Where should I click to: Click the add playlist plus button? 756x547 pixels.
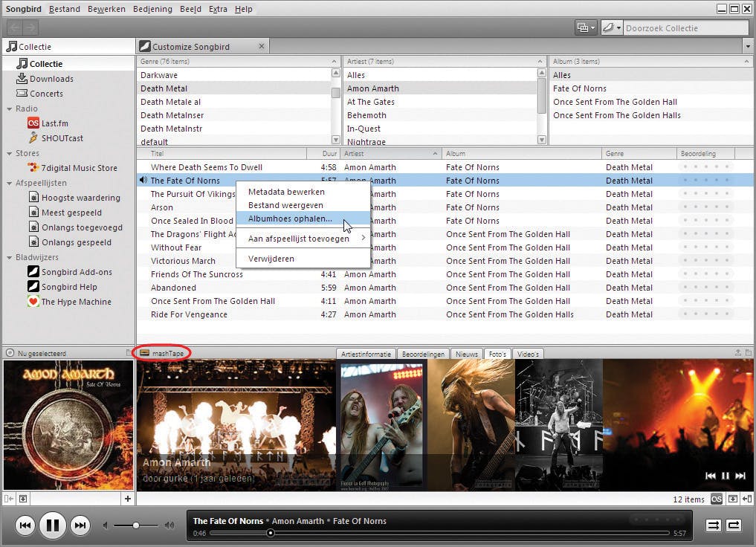coord(127,499)
